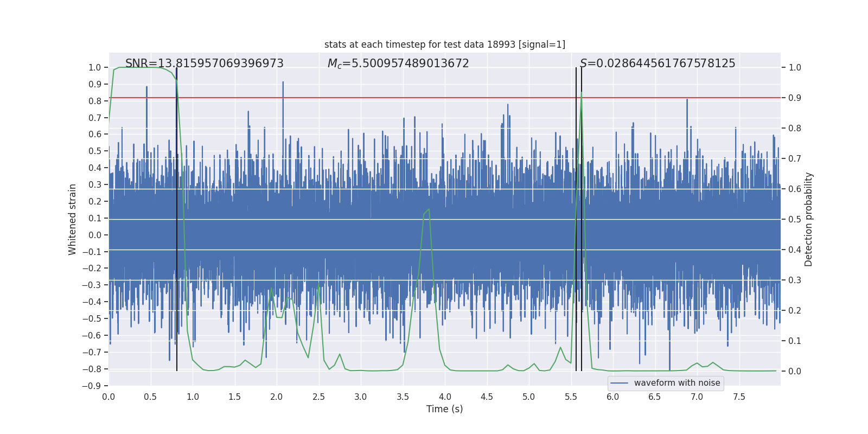Screen dimensions: 868x434
Task: Click the 'Detection probability' right axis label
Action: [x=808, y=219]
